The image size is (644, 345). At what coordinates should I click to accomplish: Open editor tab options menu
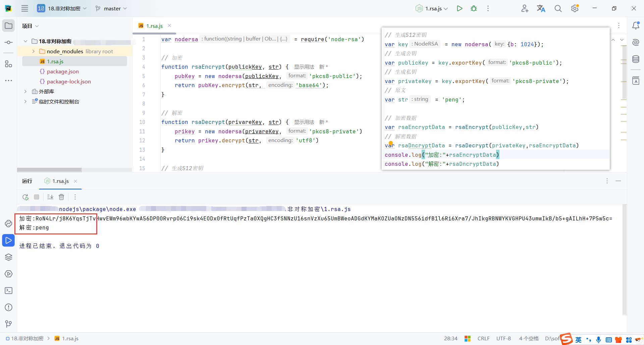point(619,25)
